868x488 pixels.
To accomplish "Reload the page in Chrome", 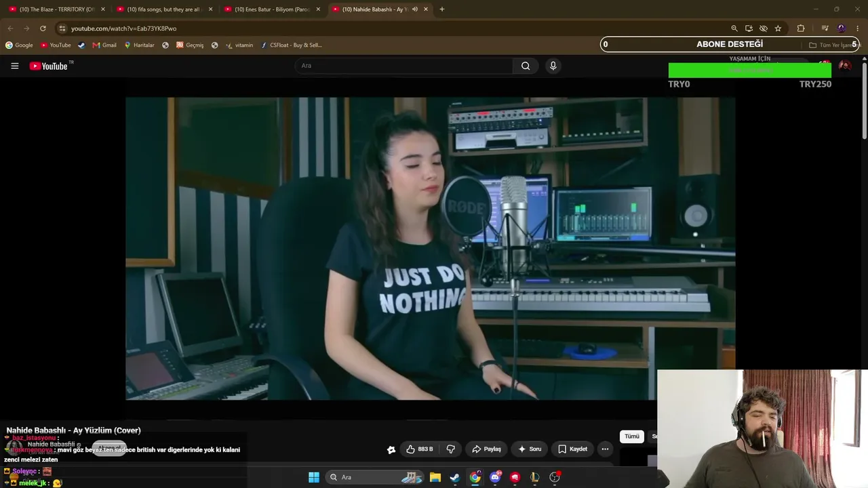I will 43,28.
